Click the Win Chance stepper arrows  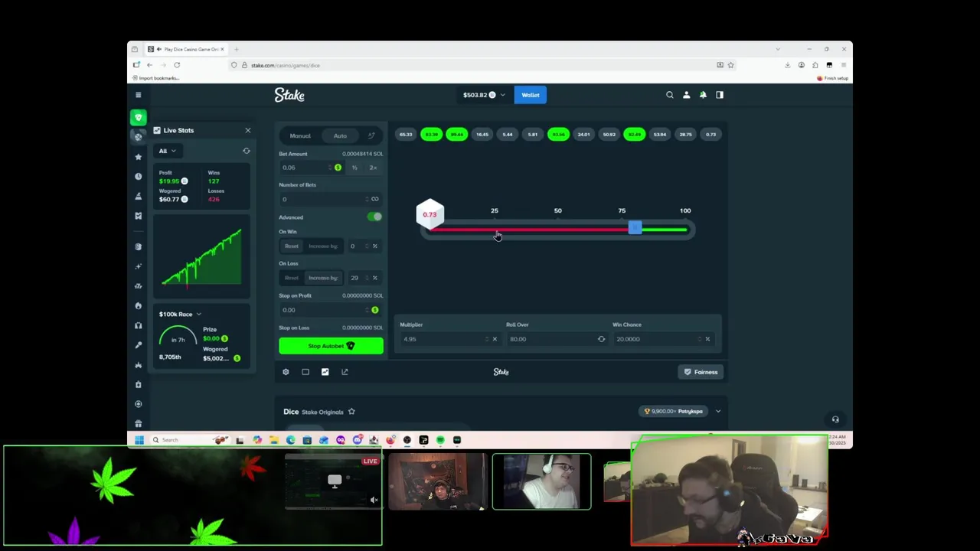pyautogui.click(x=698, y=339)
